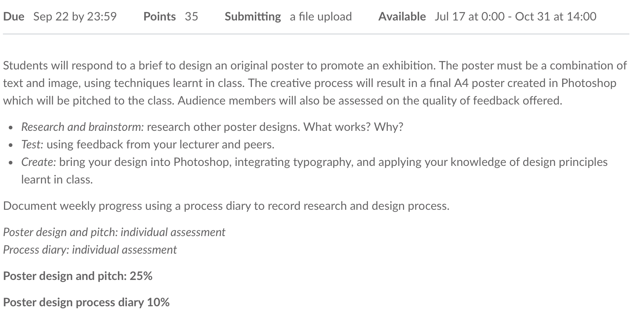Click the 'Available' label
Image resolution: width=644 pixels, height=326 pixels.
pos(402,16)
